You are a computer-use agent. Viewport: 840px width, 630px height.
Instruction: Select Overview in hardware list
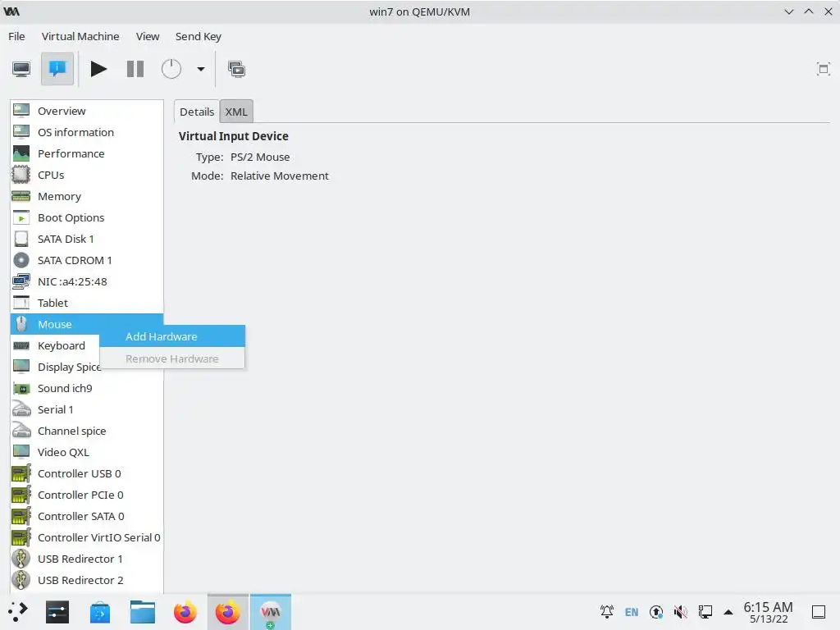click(87, 111)
